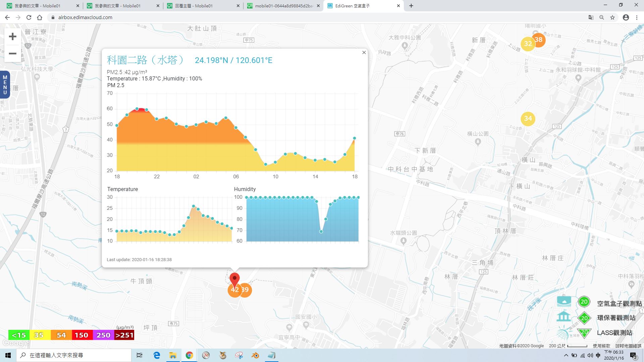
Task: Open Blender from the taskbar
Action: tap(255, 355)
